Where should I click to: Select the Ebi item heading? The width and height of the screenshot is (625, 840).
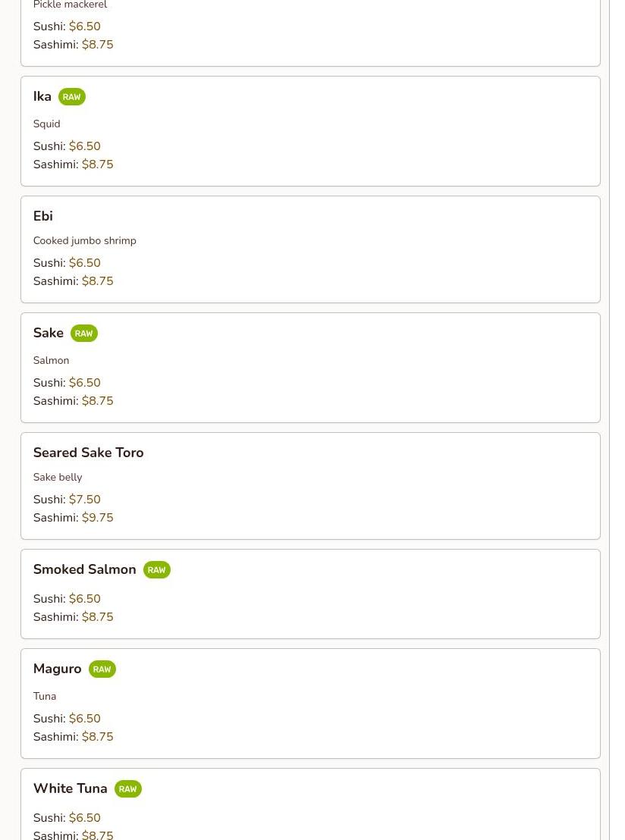(43, 216)
